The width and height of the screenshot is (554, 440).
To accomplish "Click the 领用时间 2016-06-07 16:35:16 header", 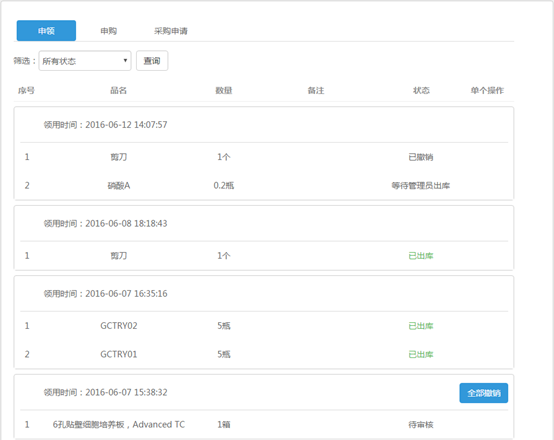I will pos(105,294).
